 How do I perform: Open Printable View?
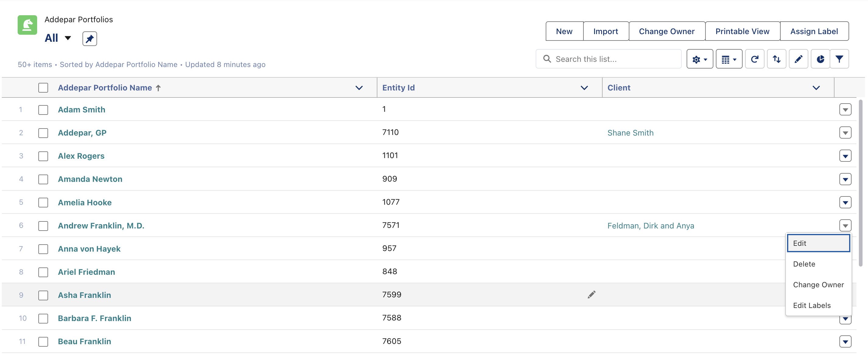point(742,31)
